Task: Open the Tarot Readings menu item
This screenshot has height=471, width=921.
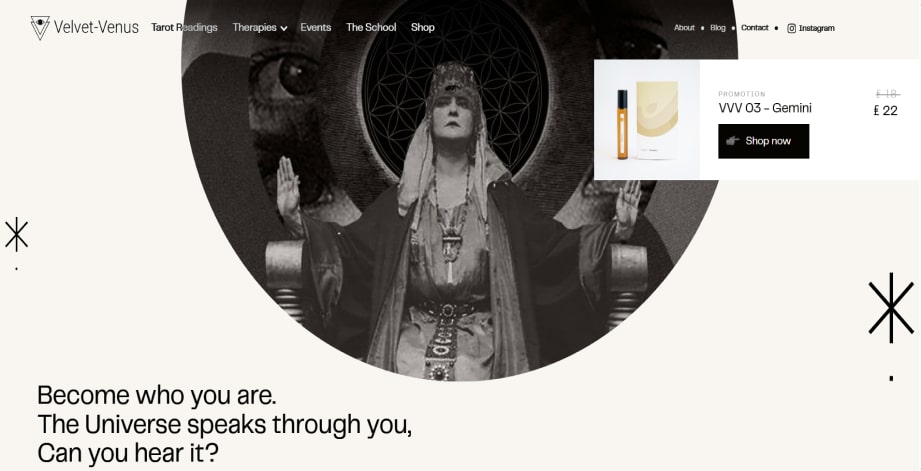Action: 184,27
